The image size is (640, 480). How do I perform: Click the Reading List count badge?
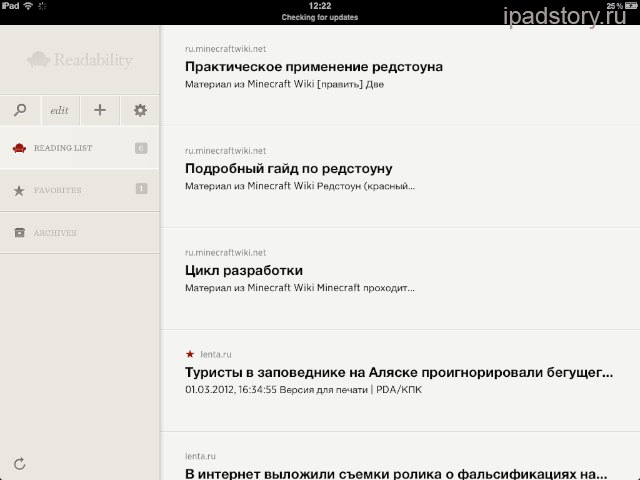click(x=141, y=148)
